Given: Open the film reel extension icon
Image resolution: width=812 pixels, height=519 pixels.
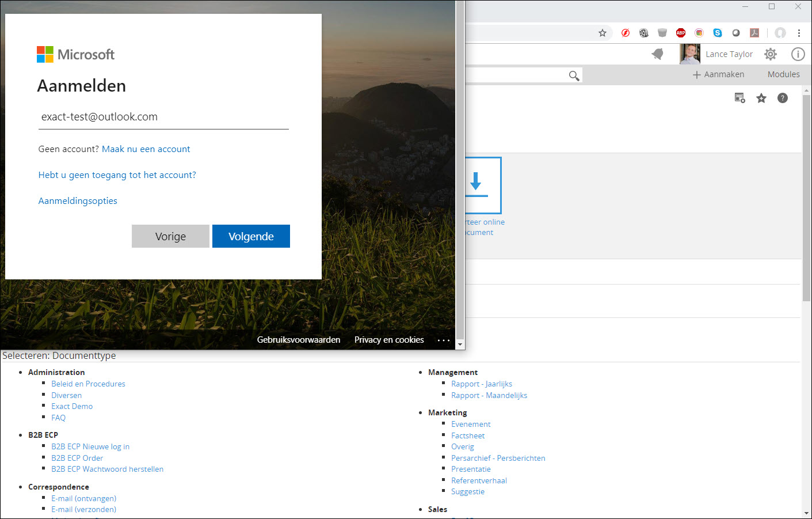Looking at the screenshot, I should [644, 33].
